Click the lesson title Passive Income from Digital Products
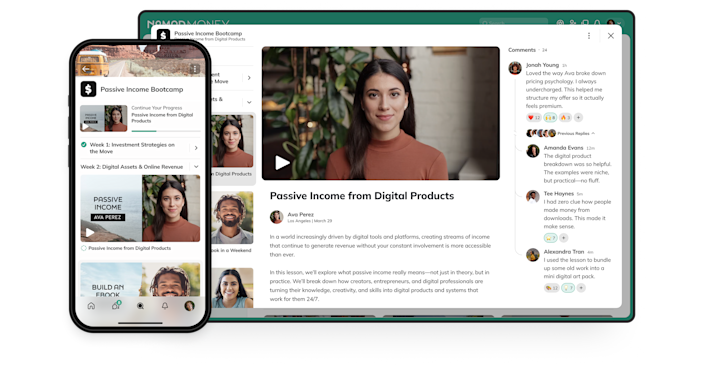 pyautogui.click(x=362, y=196)
